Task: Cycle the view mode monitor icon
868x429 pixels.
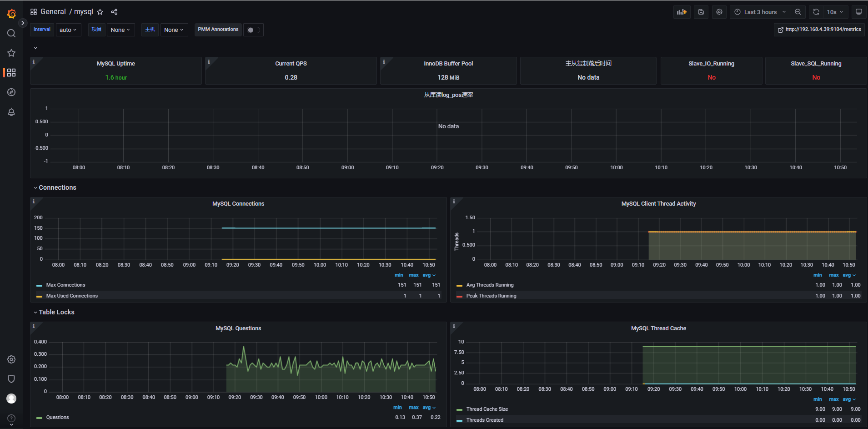Action: pos(858,12)
